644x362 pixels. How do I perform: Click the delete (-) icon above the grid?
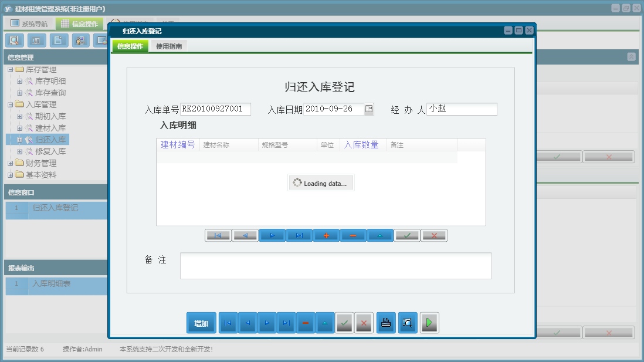[353, 235]
